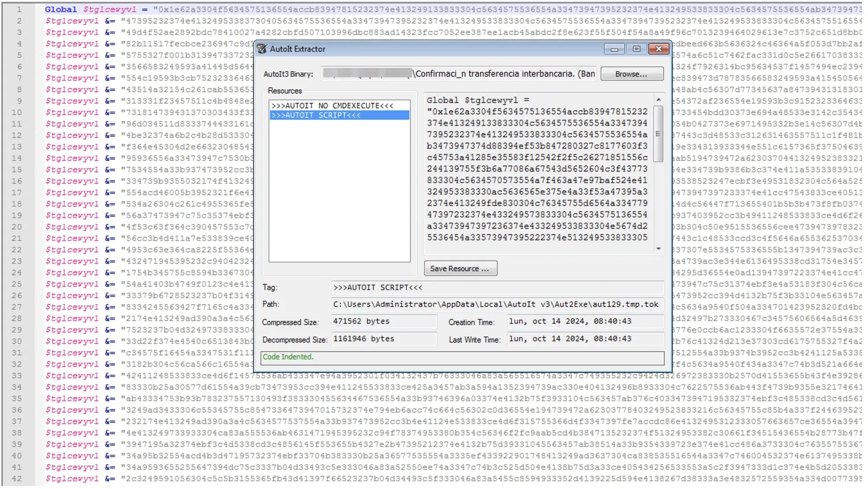Click the Browse... button
868x489 pixels.
[631, 74]
